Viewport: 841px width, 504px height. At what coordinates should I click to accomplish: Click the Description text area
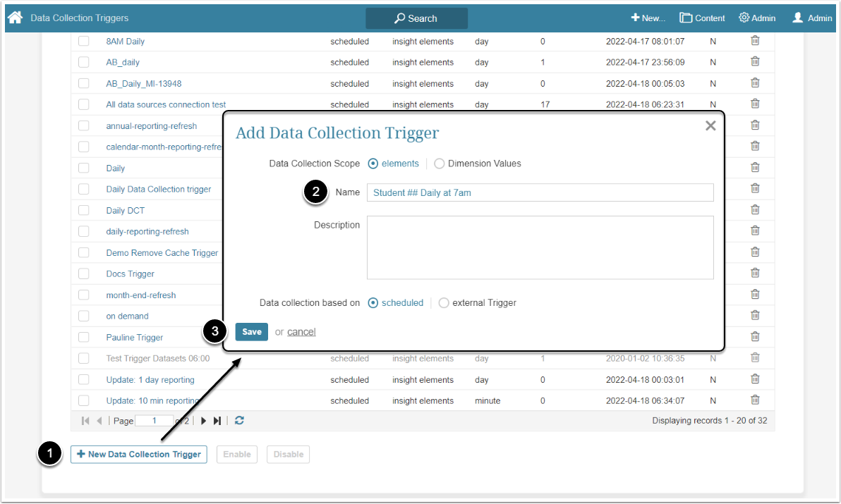(x=540, y=247)
